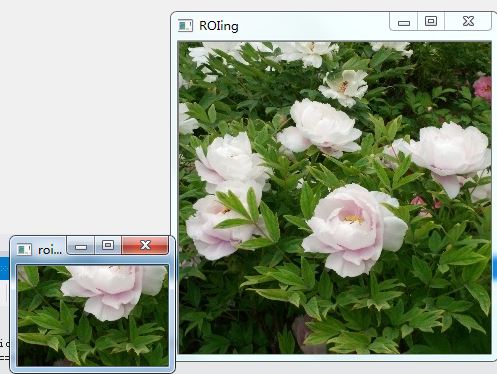Close the small roi window
The width and height of the screenshot is (497, 374).
click(145, 246)
